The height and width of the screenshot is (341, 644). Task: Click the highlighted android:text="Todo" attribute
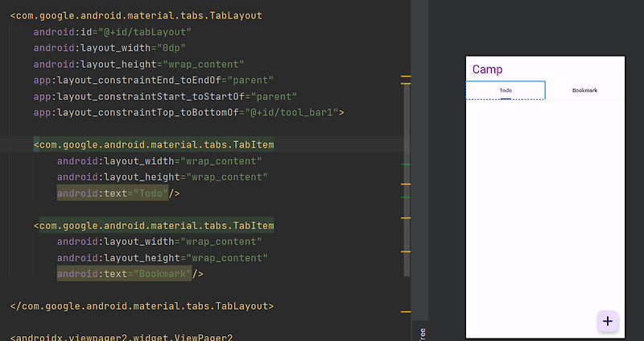pyautogui.click(x=113, y=193)
